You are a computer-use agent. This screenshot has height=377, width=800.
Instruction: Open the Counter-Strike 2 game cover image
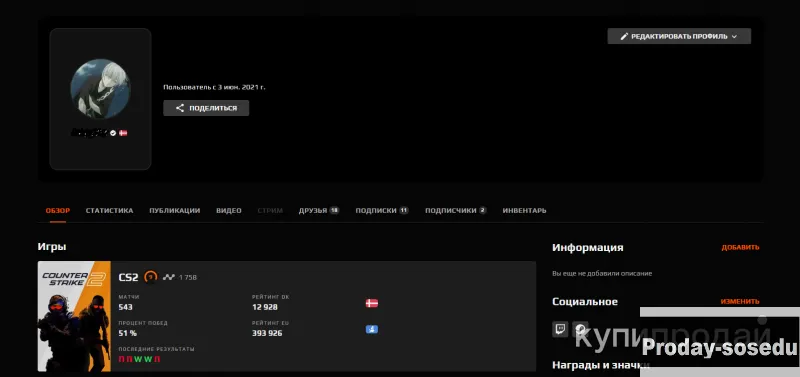[74, 316]
